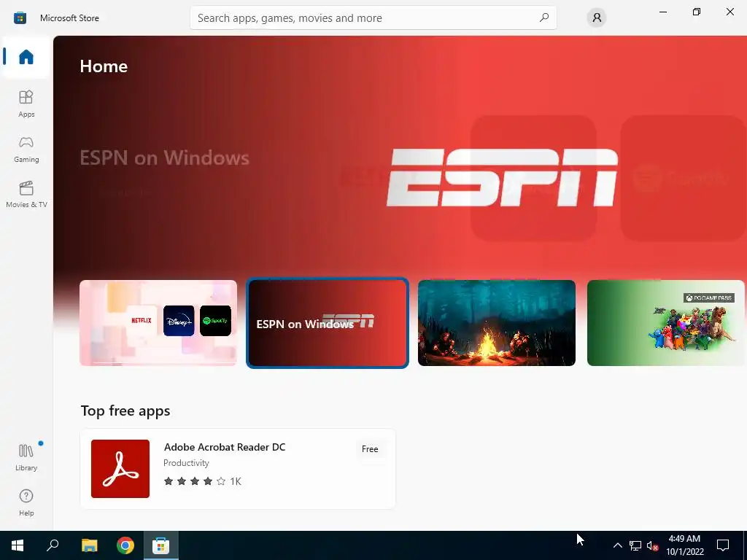Click the Productivity category text

point(186,463)
